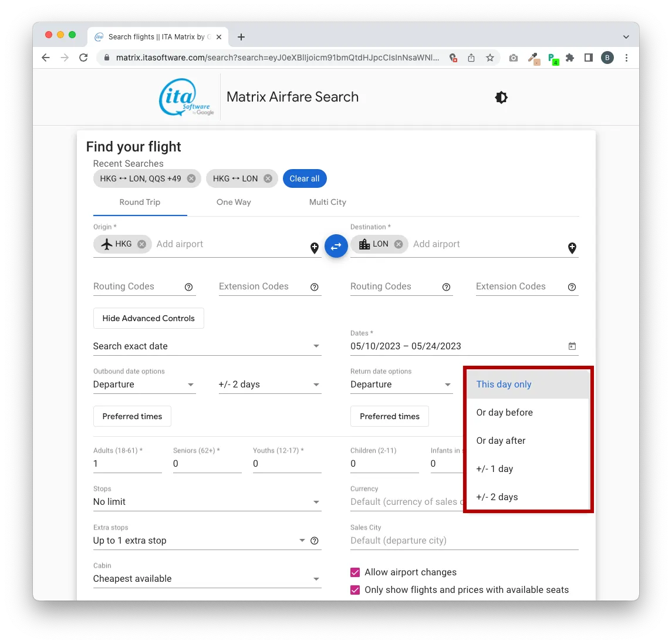Select 'Or day after' option

tap(528, 441)
